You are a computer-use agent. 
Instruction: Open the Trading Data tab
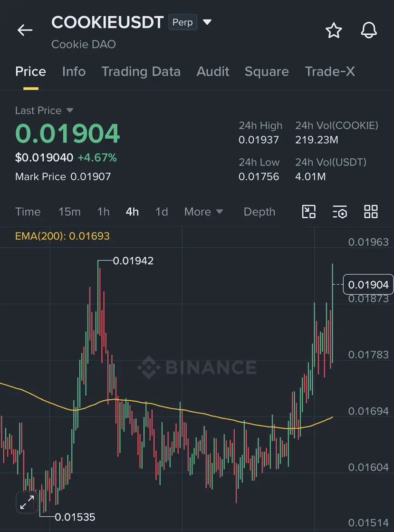(141, 72)
